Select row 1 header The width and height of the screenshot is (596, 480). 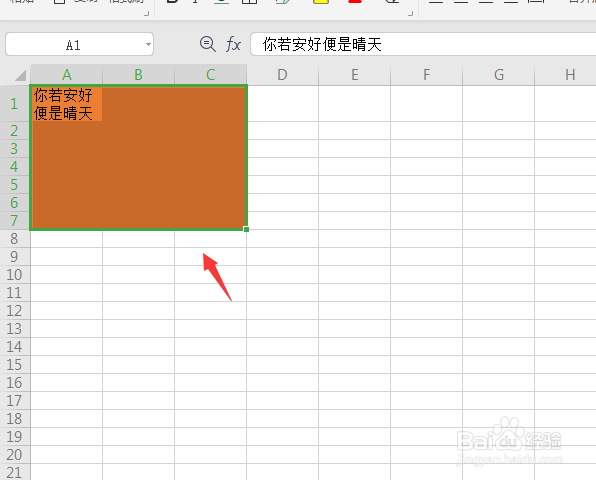coord(14,104)
